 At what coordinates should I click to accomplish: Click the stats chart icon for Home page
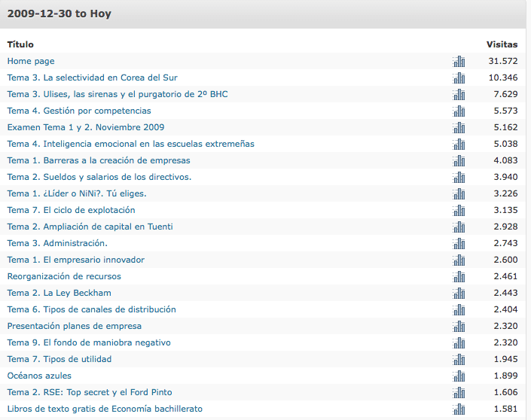[x=459, y=61]
